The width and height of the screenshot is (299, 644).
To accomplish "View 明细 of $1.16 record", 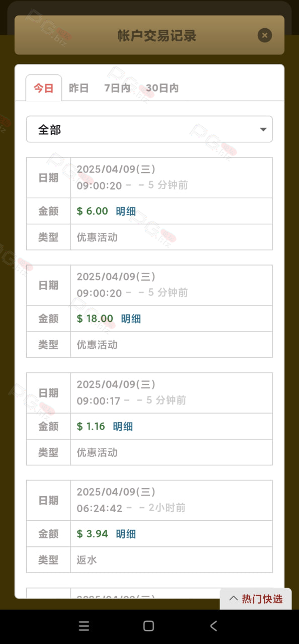I will click(x=123, y=427).
